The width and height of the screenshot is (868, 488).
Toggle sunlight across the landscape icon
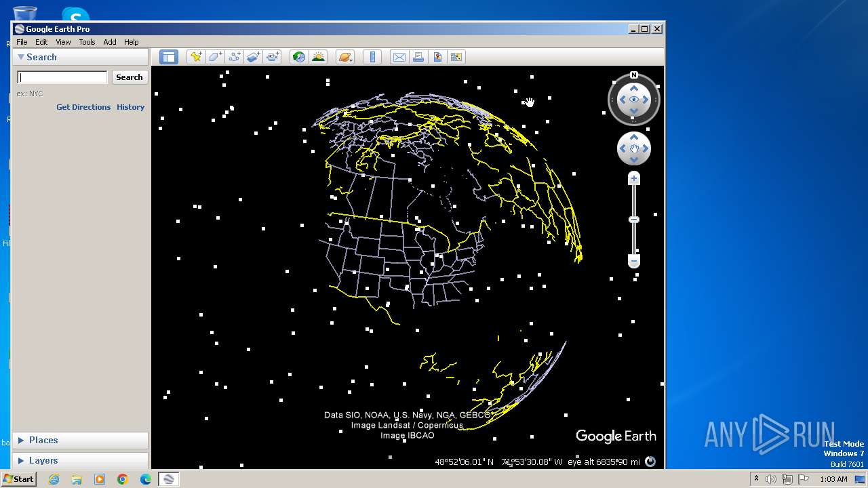(318, 57)
